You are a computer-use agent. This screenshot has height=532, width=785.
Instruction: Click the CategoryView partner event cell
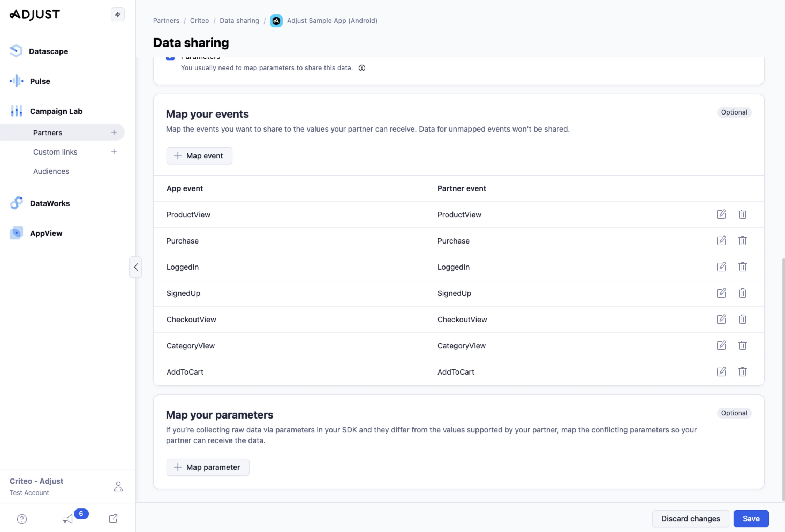point(461,346)
